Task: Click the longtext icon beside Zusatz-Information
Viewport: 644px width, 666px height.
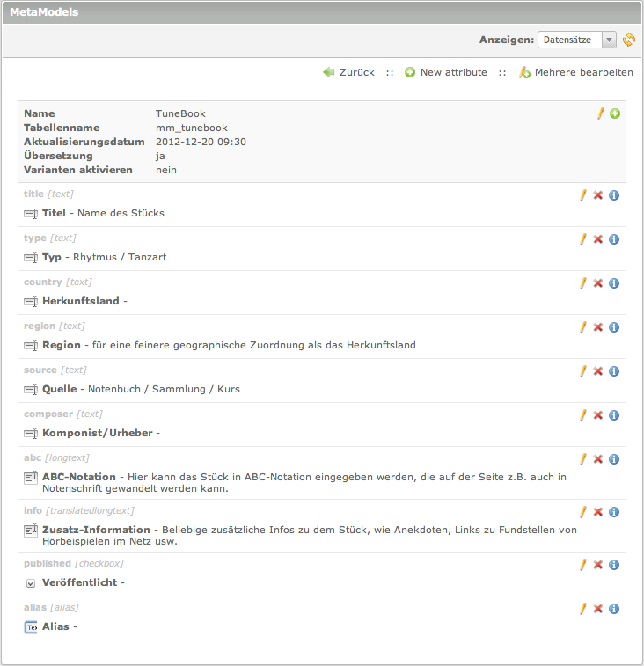Action: 31,531
